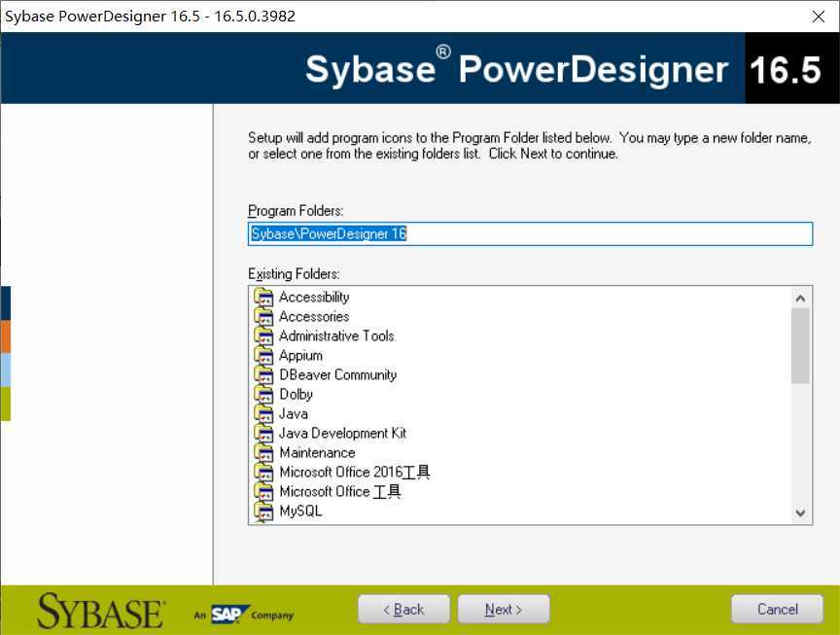Choose the Administrative Tools folder name

337,336
